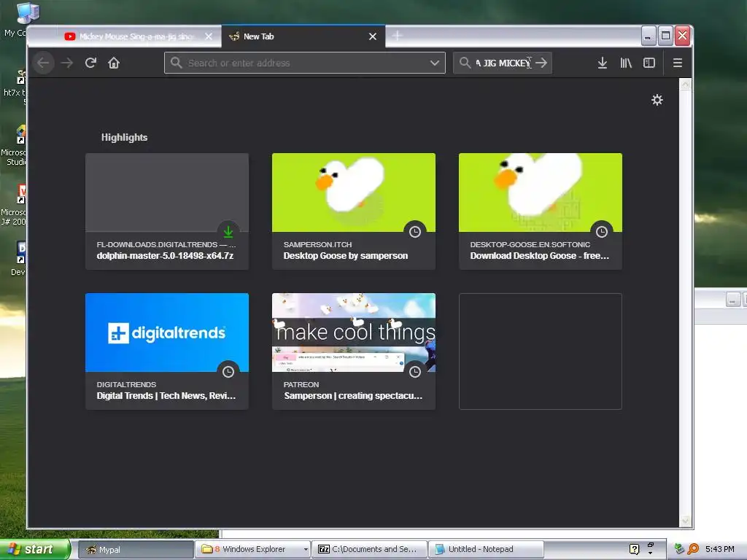Toggle the sidebar view icon
Screen dimensions: 747x560
pos(649,63)
